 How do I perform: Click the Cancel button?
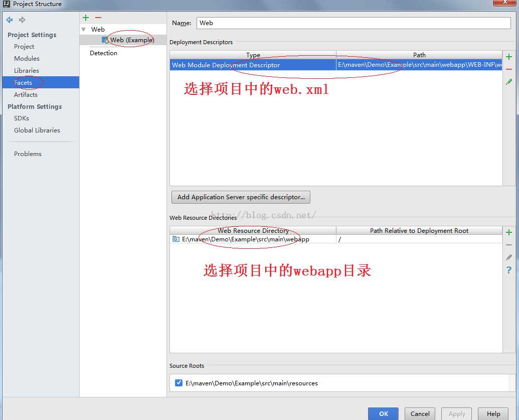[x=420, y=413]
